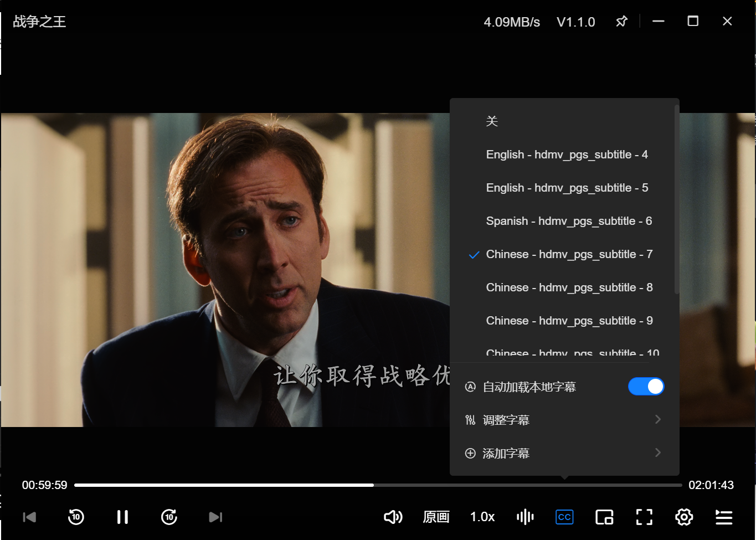Enter fullscreen mode
This screenshot has height=540, width=756.
click(644, 517)
